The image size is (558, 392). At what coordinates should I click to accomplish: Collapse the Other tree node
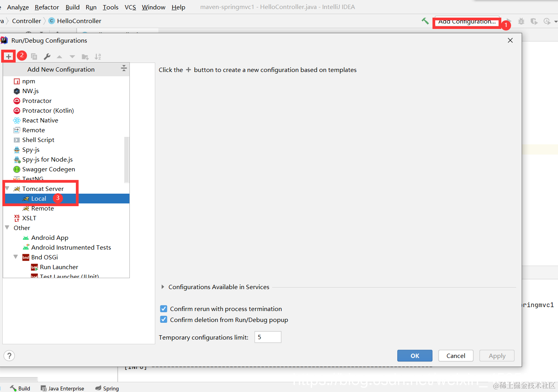click(x=7, y=227)
